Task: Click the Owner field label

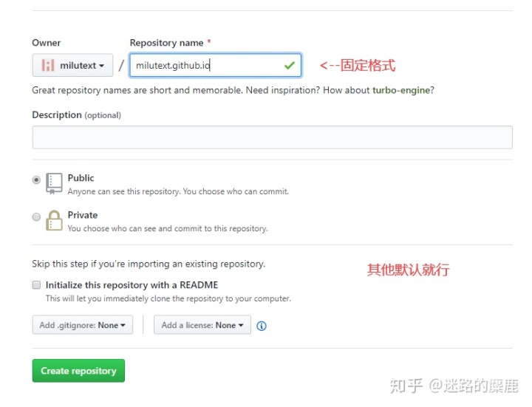Action: [46, 43]
